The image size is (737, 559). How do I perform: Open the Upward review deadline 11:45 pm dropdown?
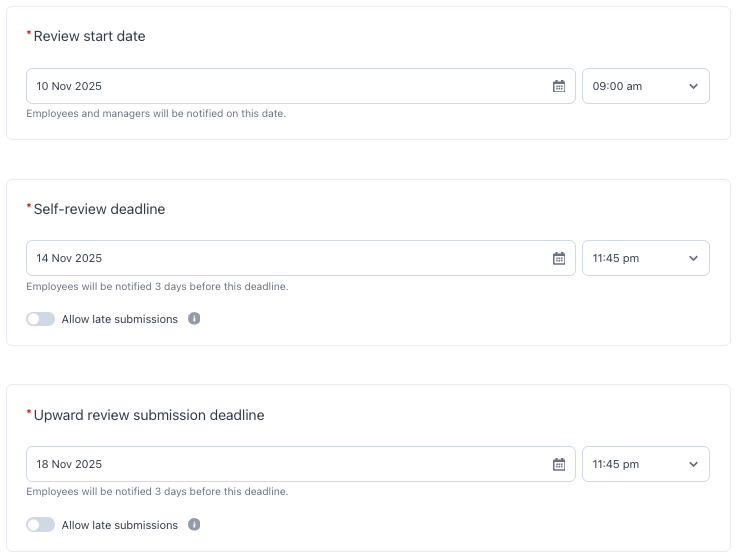(x=645, y=464)
